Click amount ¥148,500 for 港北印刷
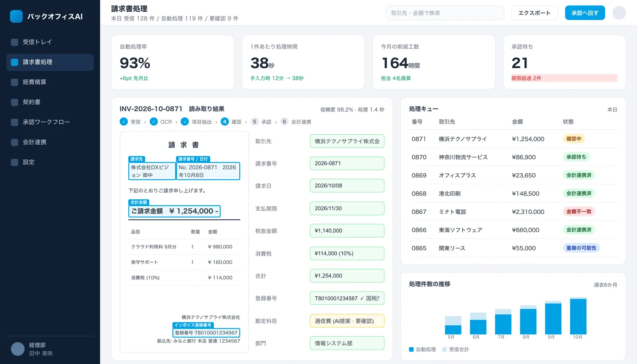 point(526,193)
